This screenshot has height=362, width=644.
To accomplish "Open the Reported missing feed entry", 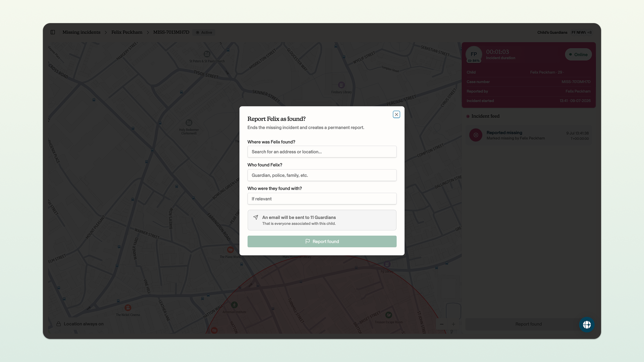I will [x=529, y=135].
